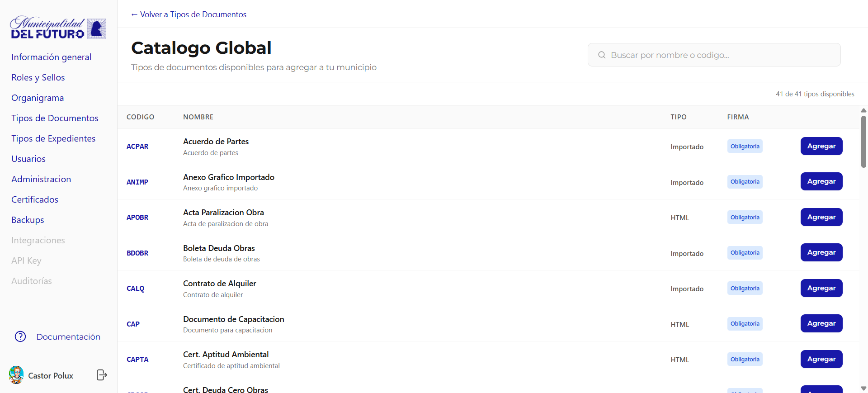
Task: Open Roles y Sellos section
Action: [x=38, y=77]
